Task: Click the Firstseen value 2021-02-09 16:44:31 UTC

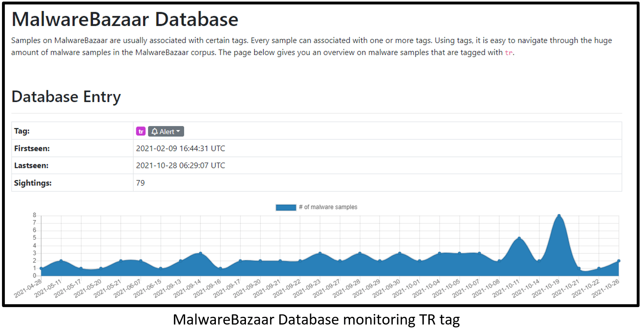Action: click(181, 148)
